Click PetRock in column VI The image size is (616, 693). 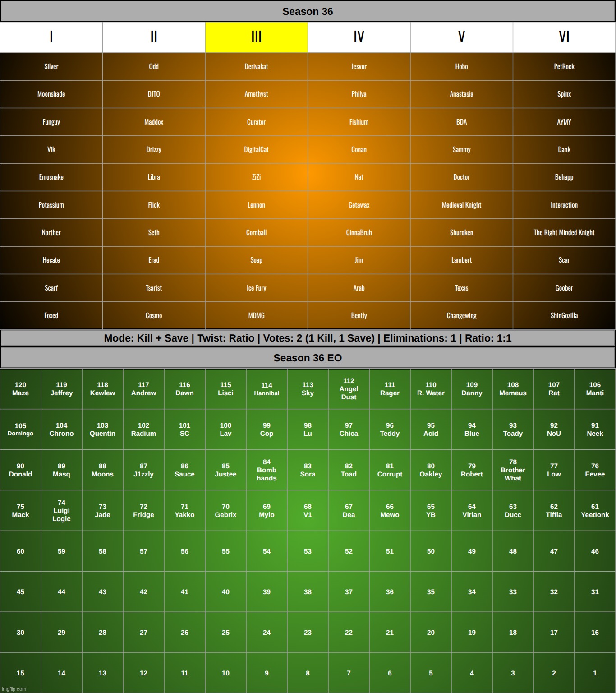point(564,66)
